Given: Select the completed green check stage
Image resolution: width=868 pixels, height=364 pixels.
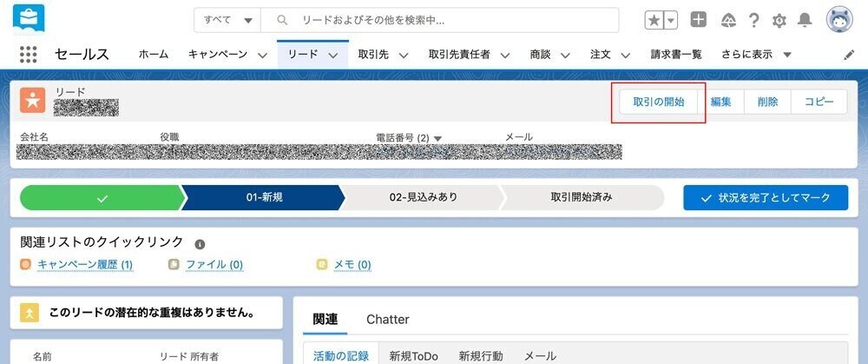Looking at the screenshot, I should coord(102,198).
